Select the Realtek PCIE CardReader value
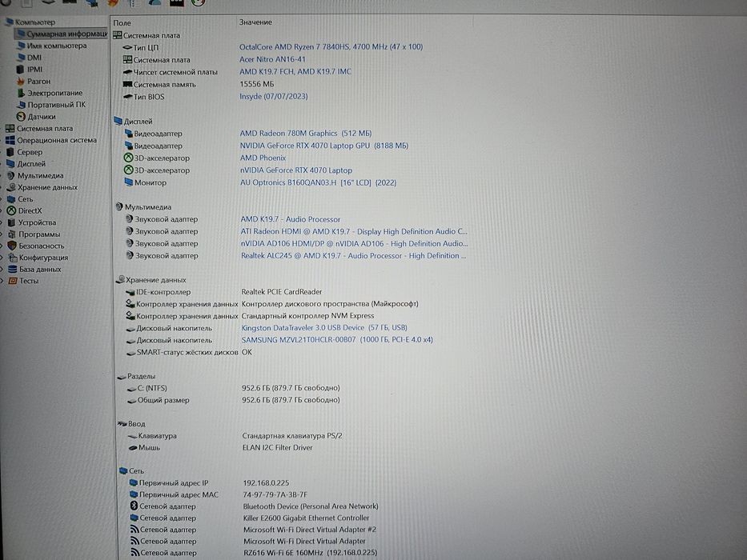 (x=282, y=291)
